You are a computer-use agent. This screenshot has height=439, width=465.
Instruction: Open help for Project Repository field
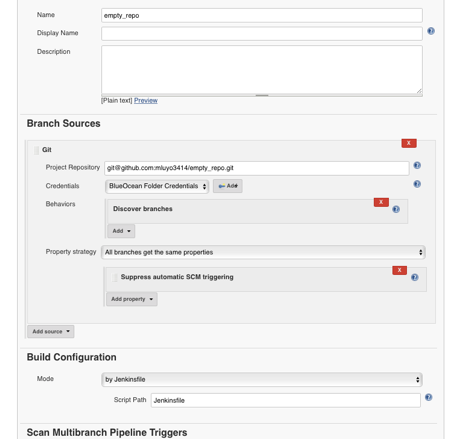pos(417,165)
